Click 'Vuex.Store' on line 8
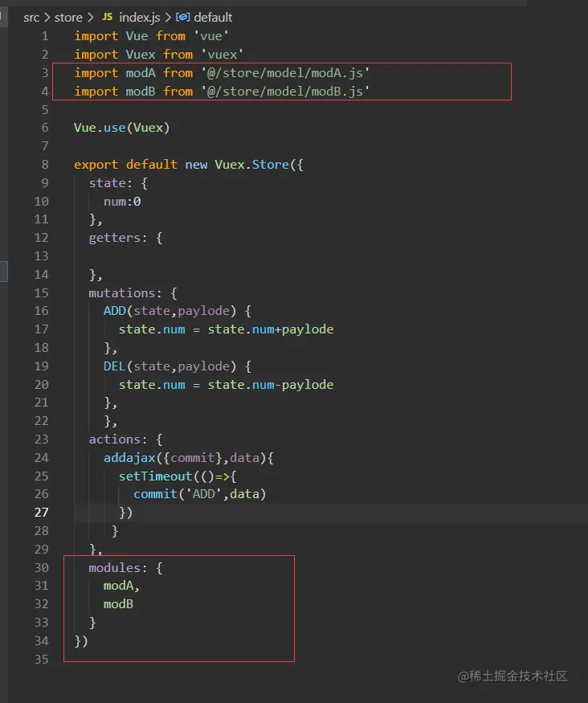The image size is (588, 703). click(x=252, y=165)
